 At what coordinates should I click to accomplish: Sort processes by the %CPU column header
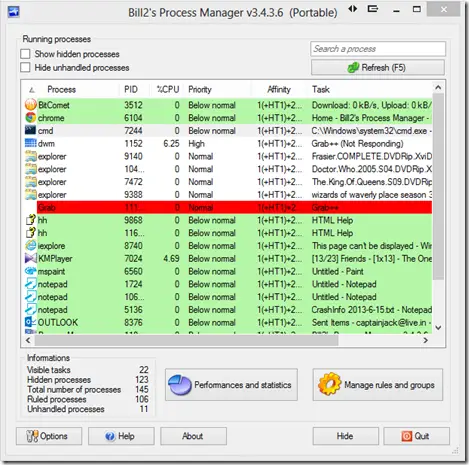click(168, 89)
